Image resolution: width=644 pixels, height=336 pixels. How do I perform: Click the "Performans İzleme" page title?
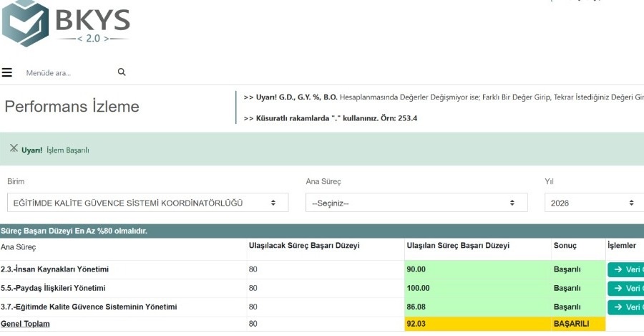[x=72, y=107]
